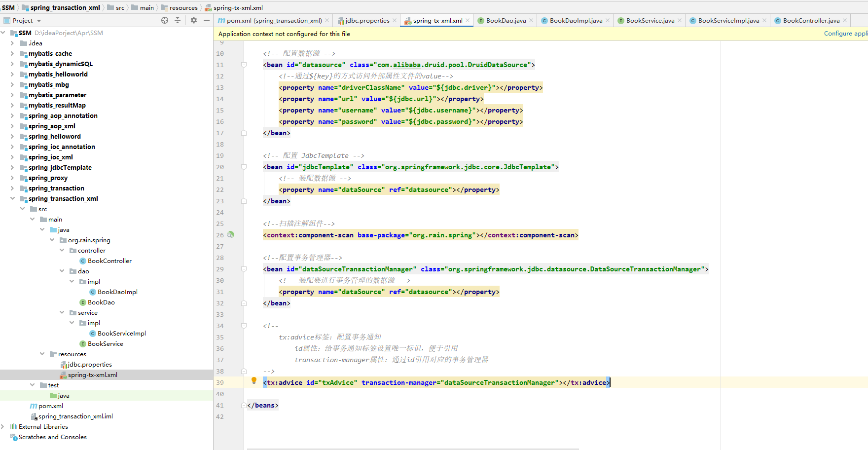Click the Spring bean gutter icon on line 26

tap(231, 235)
